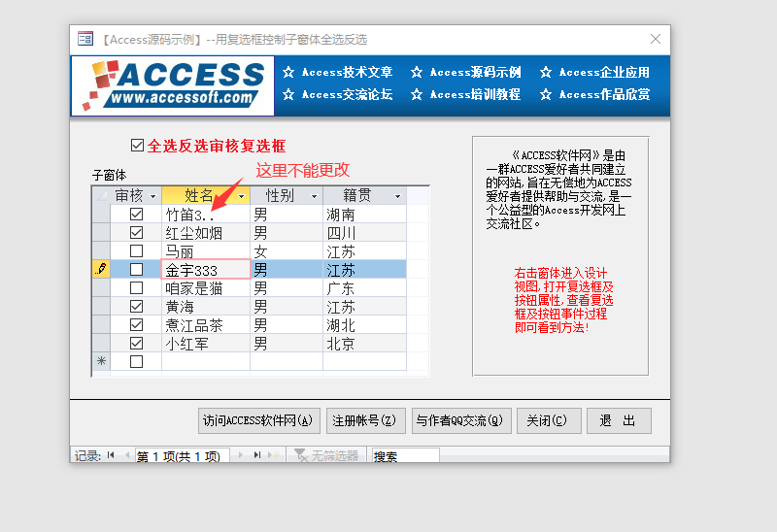Click the 搜索 search box
The width and height of the screenshot is (777, 532).
(405, 455)
